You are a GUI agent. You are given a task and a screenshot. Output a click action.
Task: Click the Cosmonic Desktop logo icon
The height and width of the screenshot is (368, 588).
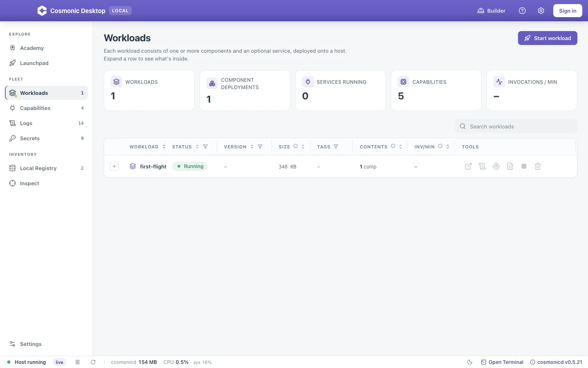pos(42,11)
